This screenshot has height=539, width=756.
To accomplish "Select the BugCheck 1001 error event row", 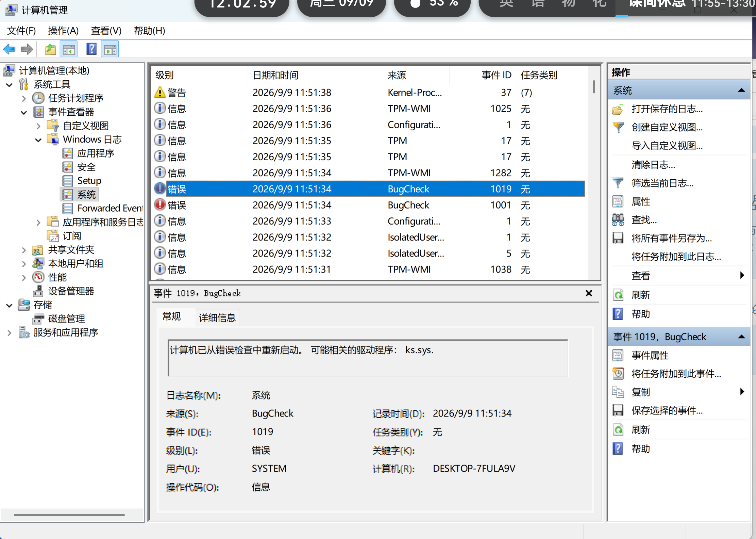I will pos(369,205).
